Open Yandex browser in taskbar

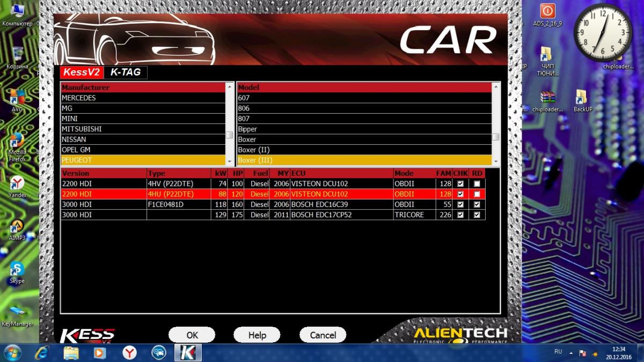click(129, 352)
